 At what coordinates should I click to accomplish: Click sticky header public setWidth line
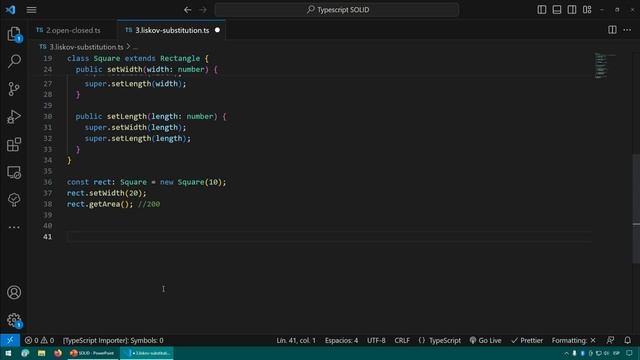pyautogui.click(x=146, y=69)
